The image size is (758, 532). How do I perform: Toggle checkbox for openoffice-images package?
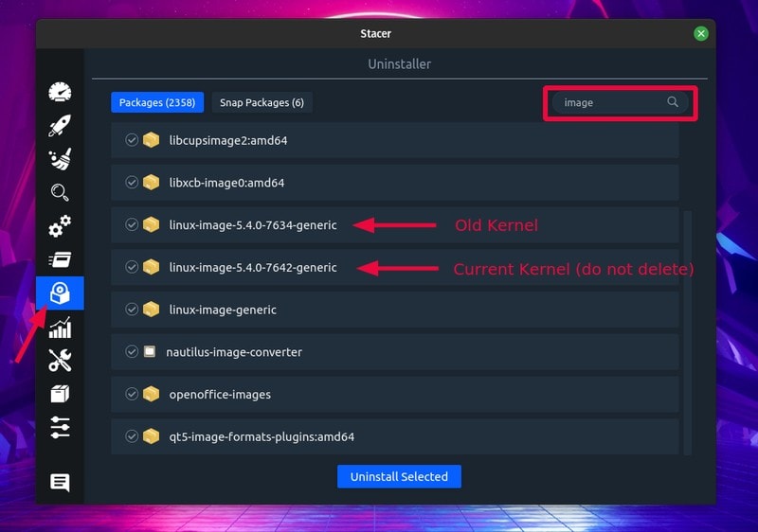pyautogui.click(x=132, y=394)
